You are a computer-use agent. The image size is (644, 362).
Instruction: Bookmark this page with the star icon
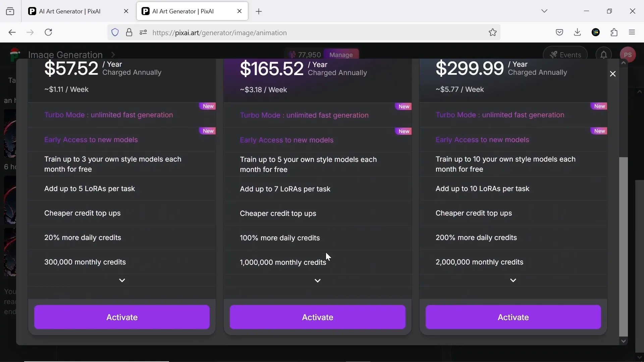click(492, 33)
